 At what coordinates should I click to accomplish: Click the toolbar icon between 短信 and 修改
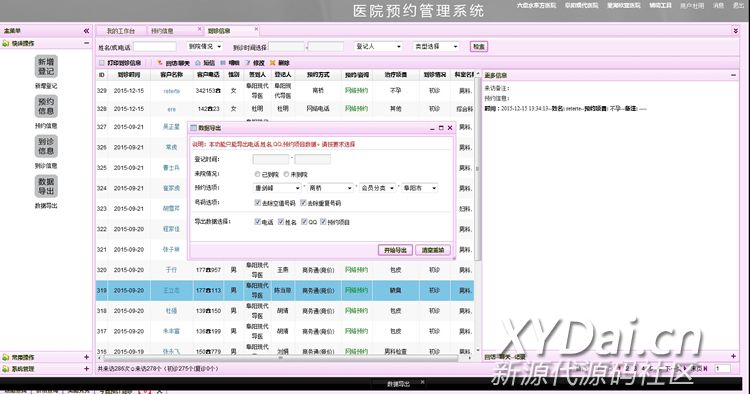pos(223,63)
